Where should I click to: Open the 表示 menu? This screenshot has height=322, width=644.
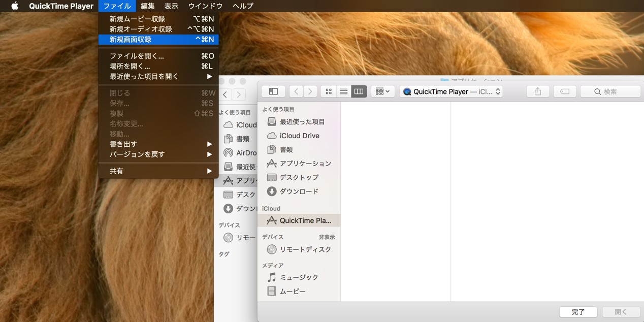coord(171,6)
